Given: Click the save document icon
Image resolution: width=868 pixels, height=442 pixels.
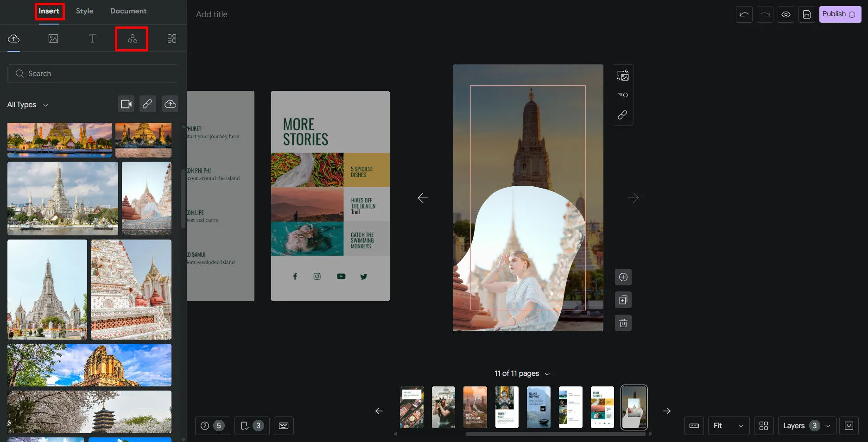Looking at the screenshot, I should pos(806,14).
